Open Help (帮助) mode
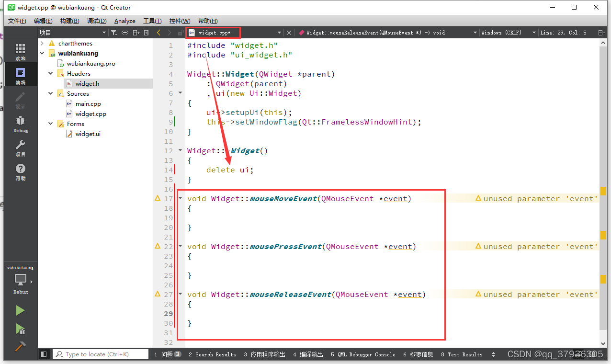Viewport: 611px width, 364px height. (x=20, y=171)
